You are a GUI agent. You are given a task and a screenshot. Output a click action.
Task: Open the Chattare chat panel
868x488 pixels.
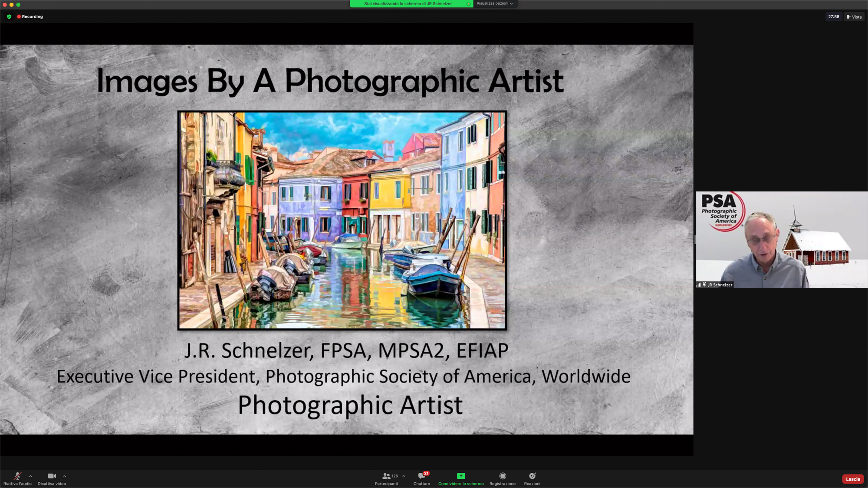point(421,478)
